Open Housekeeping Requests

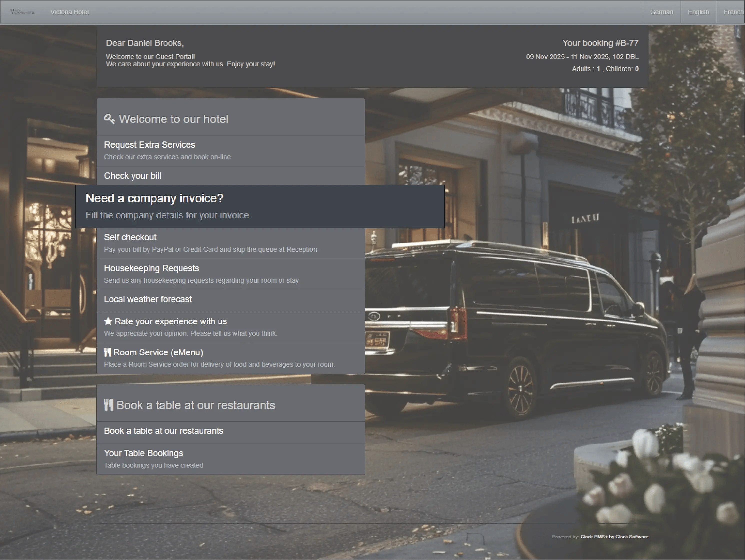(x=151, y=268)
